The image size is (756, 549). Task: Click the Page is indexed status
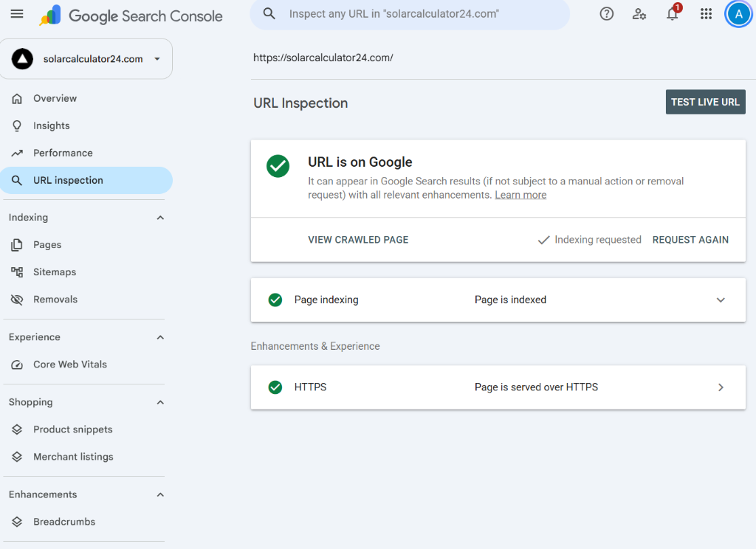pos(511,300)
